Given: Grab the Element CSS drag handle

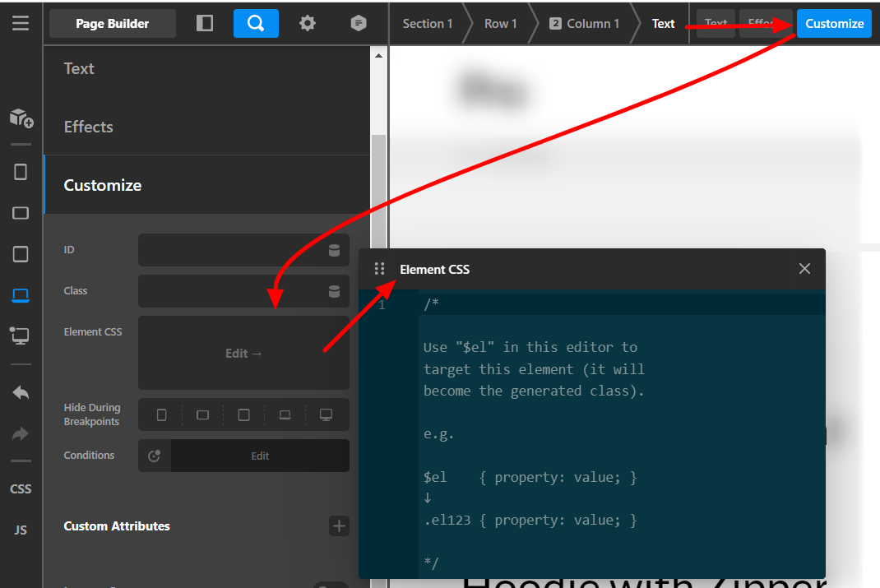Looking at the screenshot, I should pyautogui.click(x=379, y=269).
